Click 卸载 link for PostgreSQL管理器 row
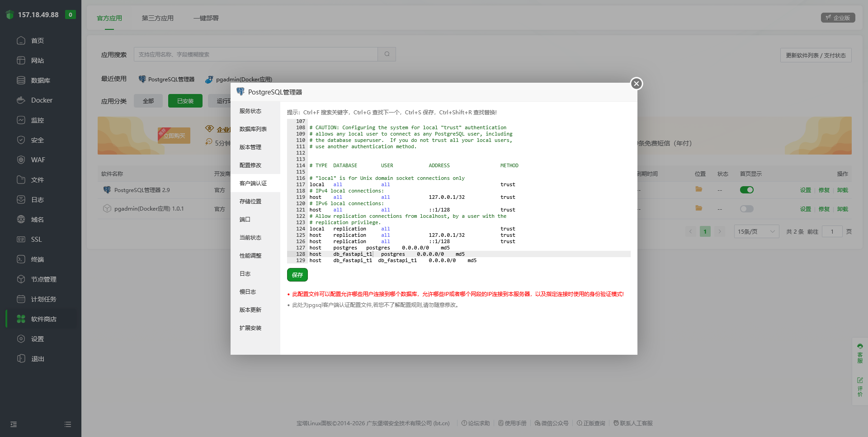The image size is (868, 437). [843, 190]
